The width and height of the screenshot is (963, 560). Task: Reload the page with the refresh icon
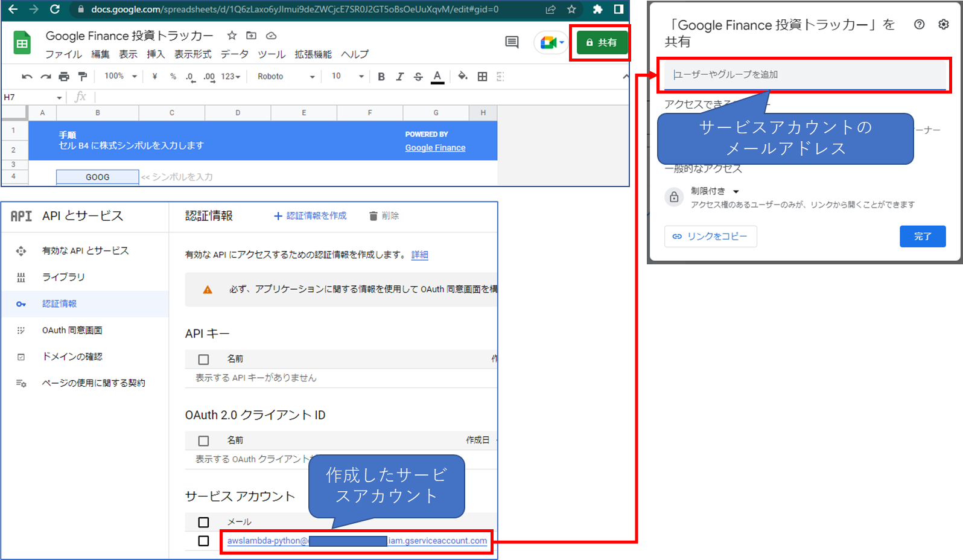click(55, 9)
